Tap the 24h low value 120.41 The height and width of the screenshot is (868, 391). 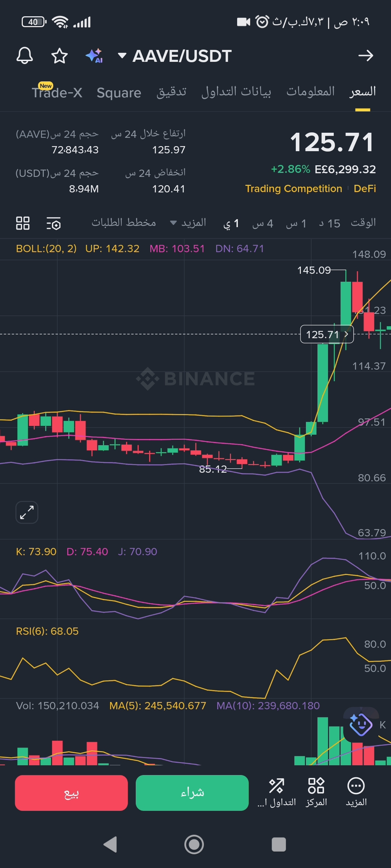[169, 189]
